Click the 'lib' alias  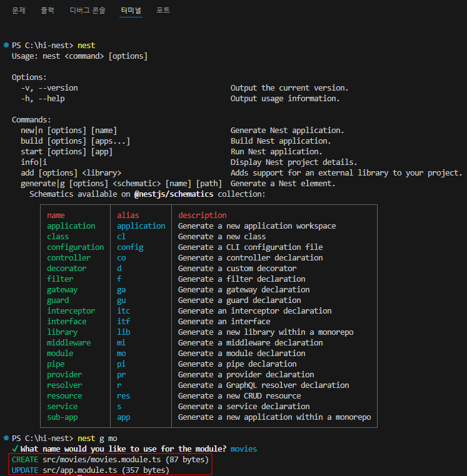(123, 332)
